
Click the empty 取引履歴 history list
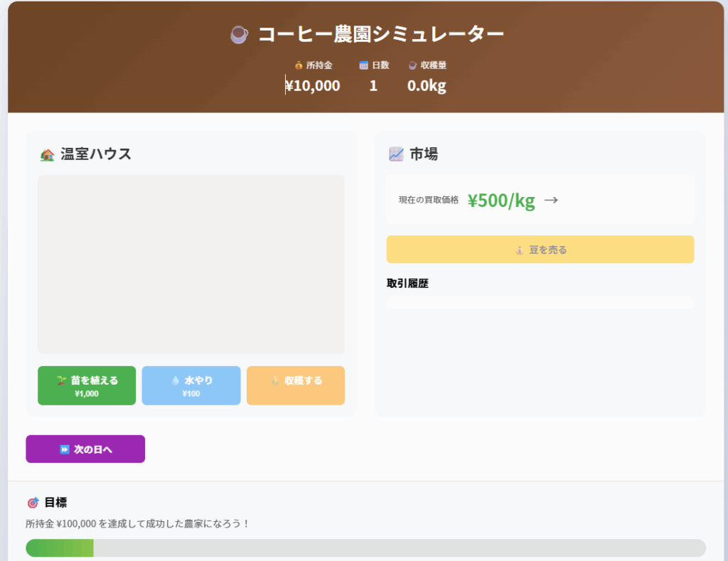[540, 303]
